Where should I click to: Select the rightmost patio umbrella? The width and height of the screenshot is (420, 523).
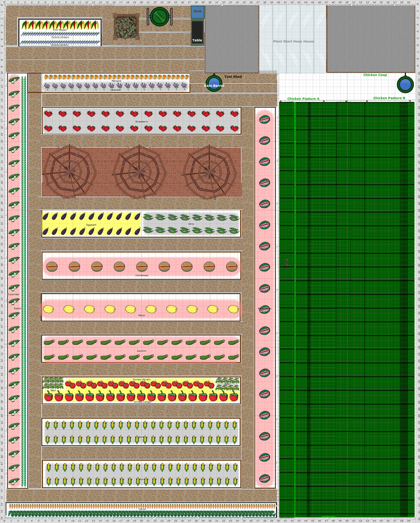point(209,172)
